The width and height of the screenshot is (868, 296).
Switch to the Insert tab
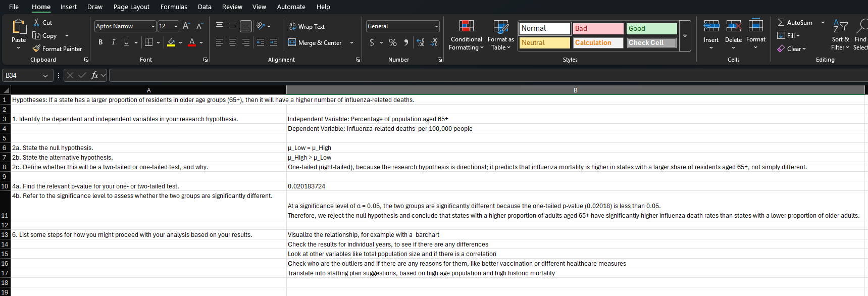point(69,7)
